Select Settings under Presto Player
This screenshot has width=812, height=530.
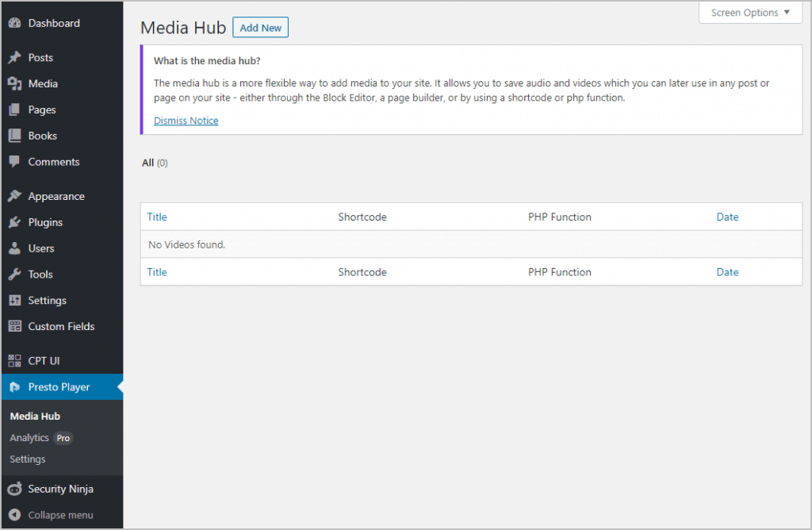pos(27,459)
